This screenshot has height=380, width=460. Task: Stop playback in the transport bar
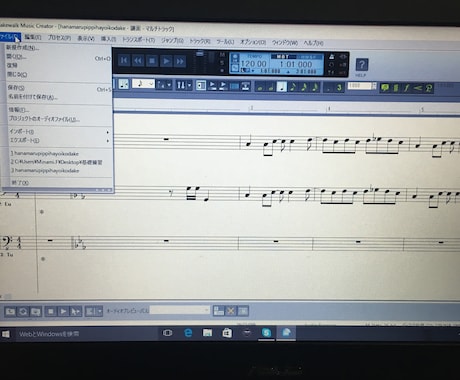[x=152, y=61]
